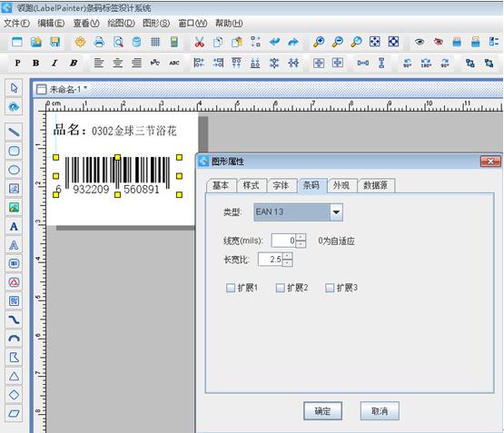The height and width of the screenshot is (433, 504).
Task: Select the QR code tool
Action: pyautogui.click(x=14, y=301)
